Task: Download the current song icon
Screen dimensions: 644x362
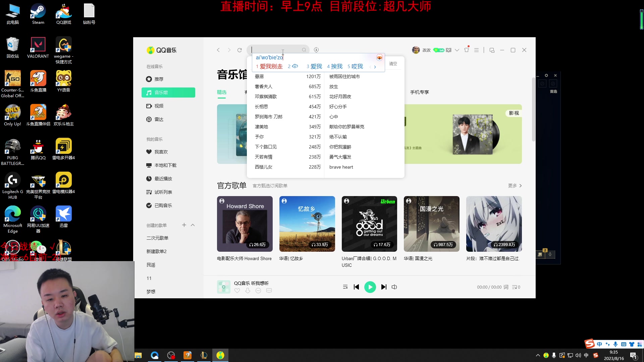Action: [x=248, y=291]
